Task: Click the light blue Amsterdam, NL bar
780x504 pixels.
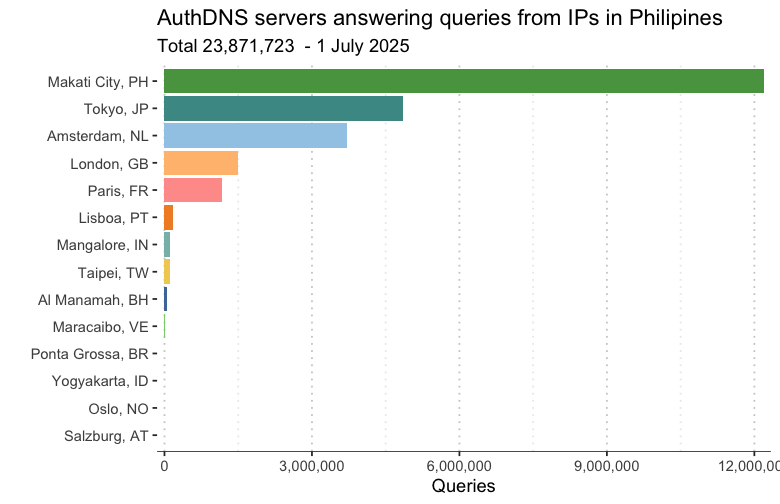Action: (255, 135)
